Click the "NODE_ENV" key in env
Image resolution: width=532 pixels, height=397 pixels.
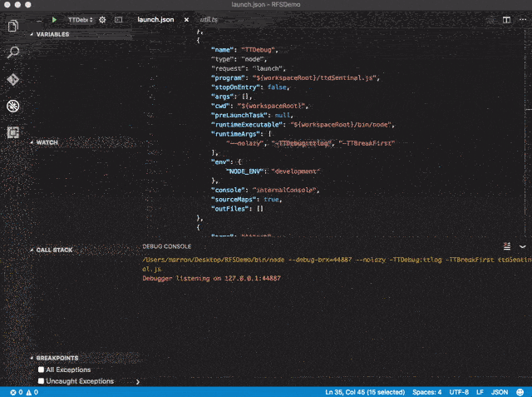click(x=245, y=171)
